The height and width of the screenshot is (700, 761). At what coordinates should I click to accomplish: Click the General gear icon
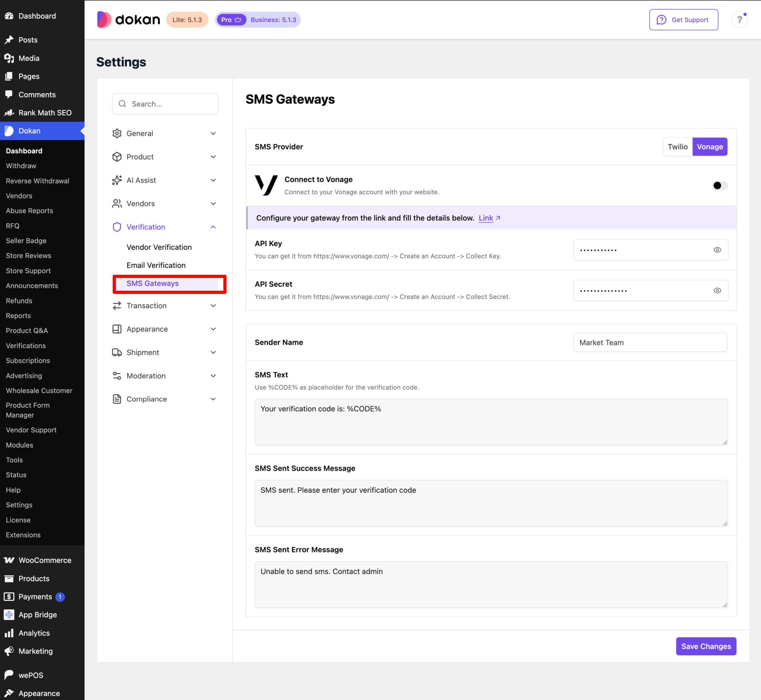[117, 134]
